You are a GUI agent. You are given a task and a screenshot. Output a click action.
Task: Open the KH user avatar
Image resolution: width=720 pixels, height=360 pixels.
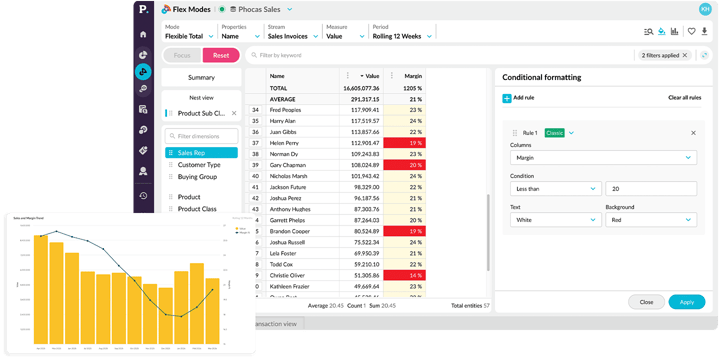point(705,9)
